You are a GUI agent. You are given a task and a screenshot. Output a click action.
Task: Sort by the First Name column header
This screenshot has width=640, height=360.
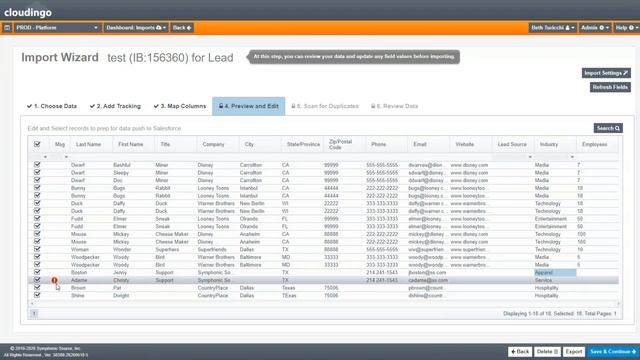click(131, 144)
